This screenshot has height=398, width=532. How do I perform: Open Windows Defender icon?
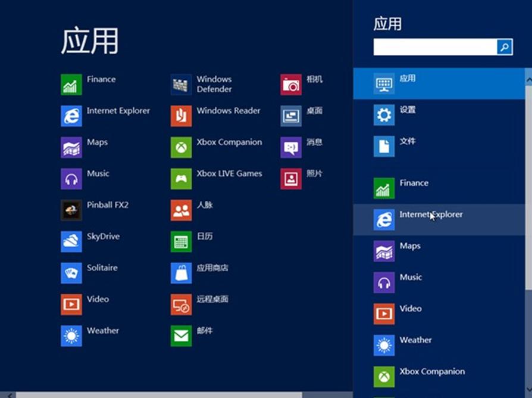coord(181,85)
